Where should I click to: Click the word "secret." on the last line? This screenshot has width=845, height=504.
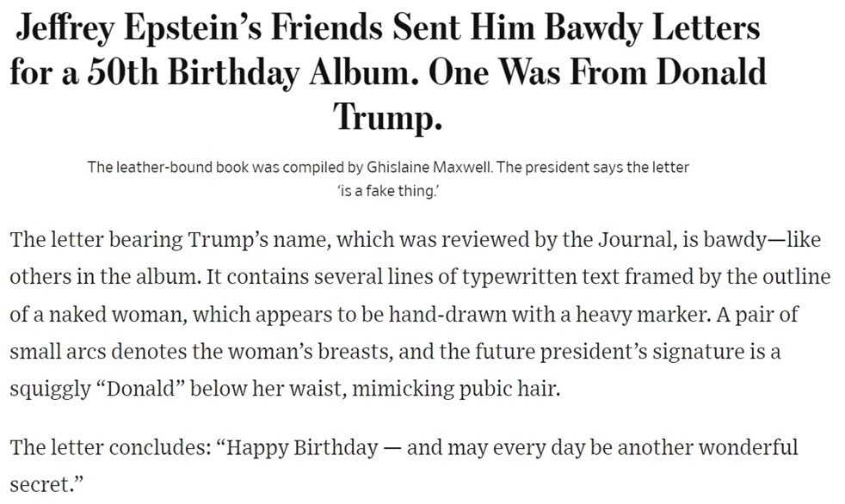coord(46,484)
